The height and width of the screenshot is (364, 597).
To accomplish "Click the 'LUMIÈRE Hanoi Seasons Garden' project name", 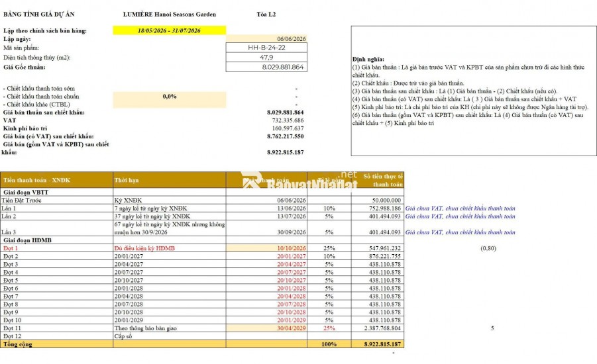I will (x=170, y=15).
